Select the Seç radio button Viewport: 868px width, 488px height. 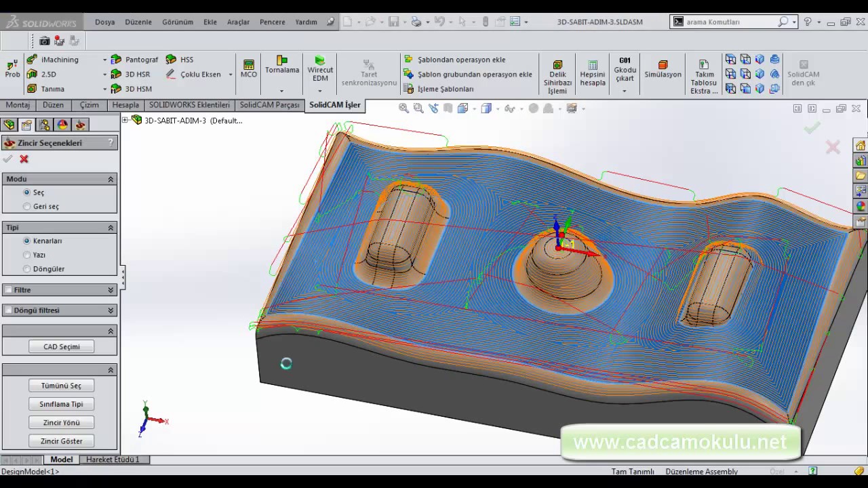pos(27,192)
